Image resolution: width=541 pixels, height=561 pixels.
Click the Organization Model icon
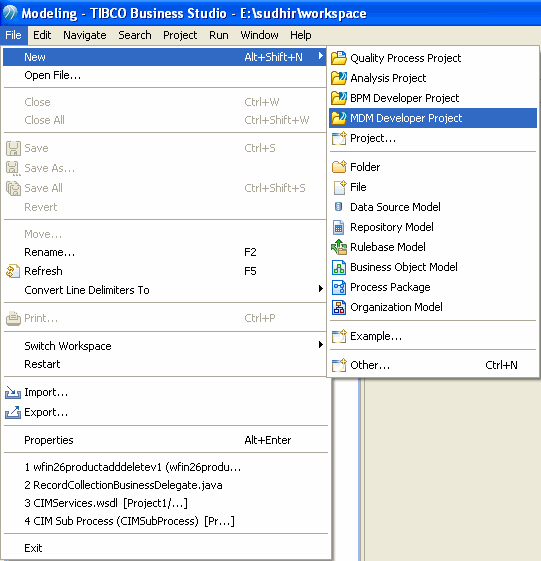point(339,307)
